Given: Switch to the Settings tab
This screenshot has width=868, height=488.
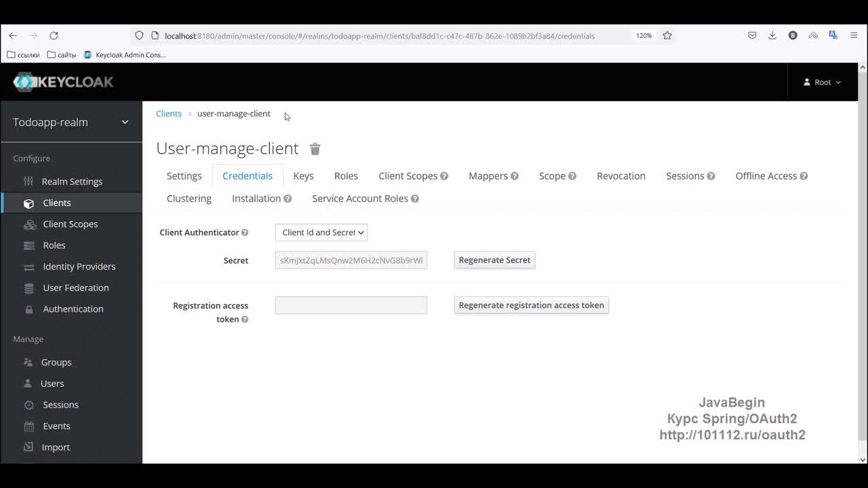Looking at the screenshot, I should point(184,176).
